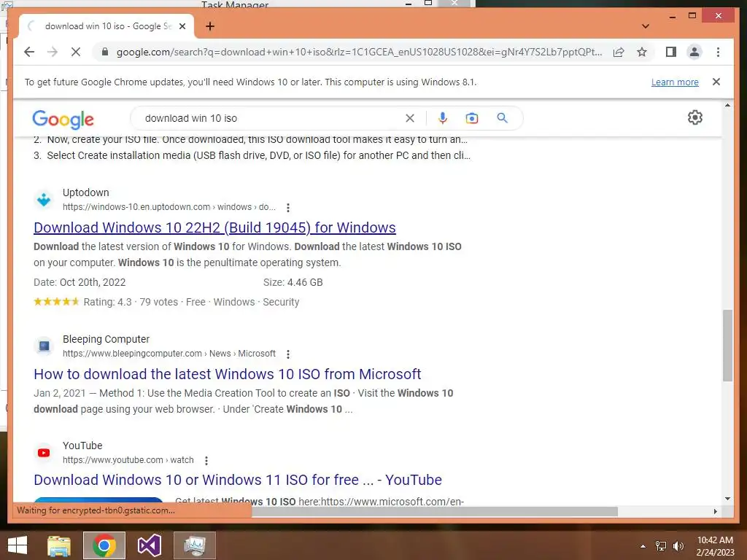Clear the Google search box text

410,118
